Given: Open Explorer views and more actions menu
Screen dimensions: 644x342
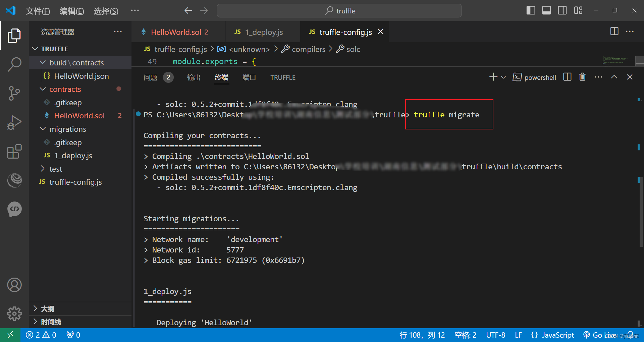Looking at the screenshot, I should [118, 32].
